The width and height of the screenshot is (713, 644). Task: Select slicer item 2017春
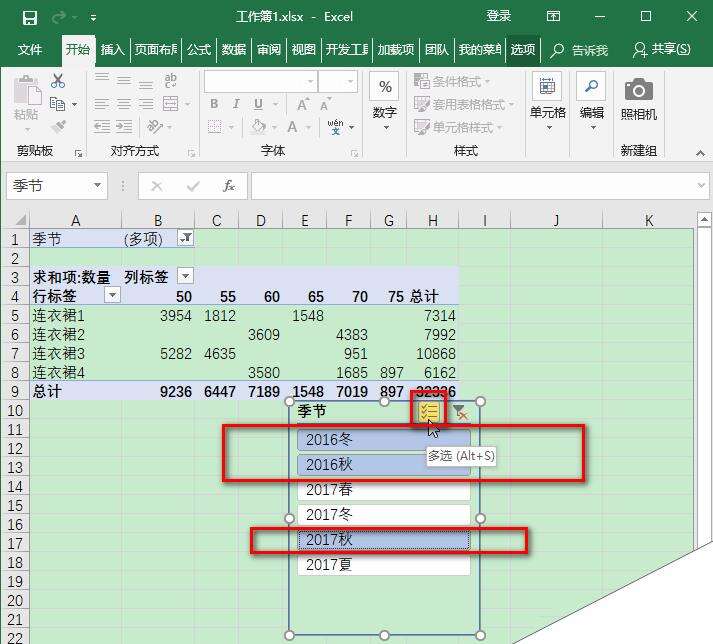(x=384, y=489)
